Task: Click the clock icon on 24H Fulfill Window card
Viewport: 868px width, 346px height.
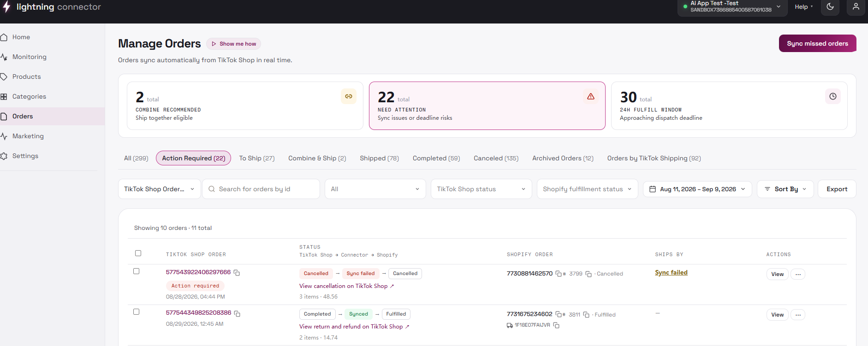Action: click(x=833, y=96)
